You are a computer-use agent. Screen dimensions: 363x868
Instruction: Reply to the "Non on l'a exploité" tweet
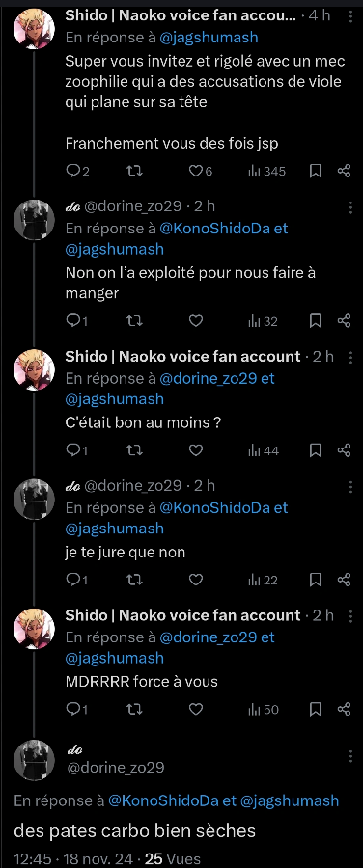[76, 321]
